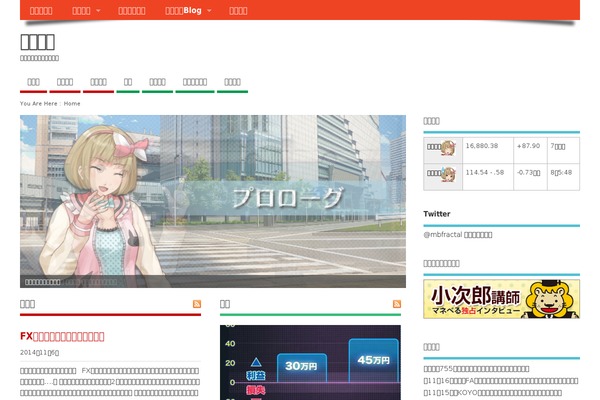Image resolution: width=600 pixels, height=400 pixels.
Task: Open the Blog menu in orange bar
Action: pyautogui.click(x=184, y=10)
